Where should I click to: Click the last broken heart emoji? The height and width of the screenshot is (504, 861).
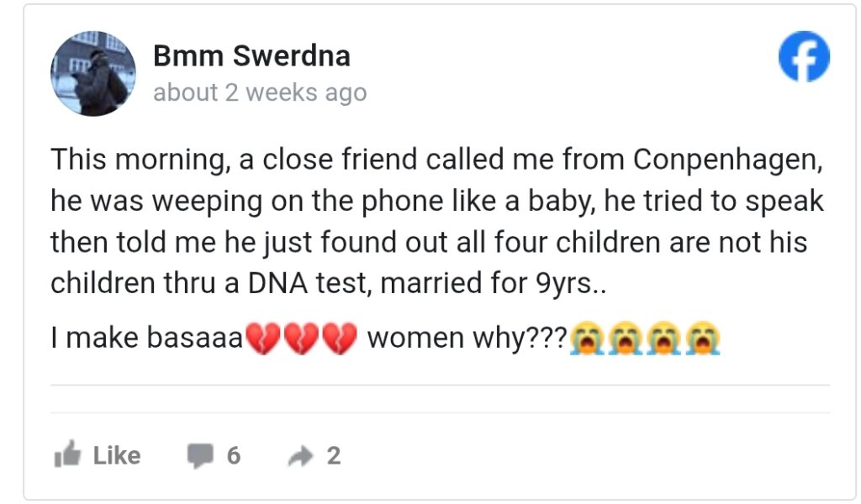click(340, 339)
